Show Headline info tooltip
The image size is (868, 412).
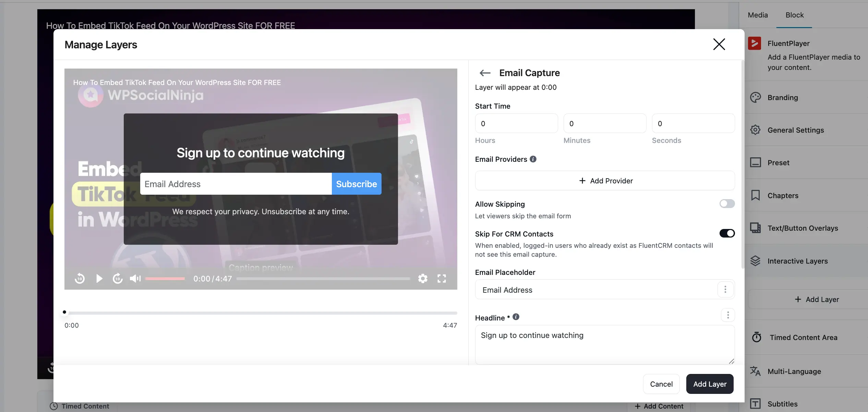(x=516, y=317)
